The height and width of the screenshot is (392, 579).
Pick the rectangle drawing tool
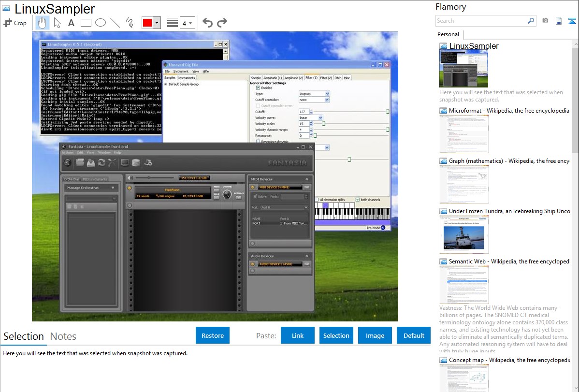point(86,23)
